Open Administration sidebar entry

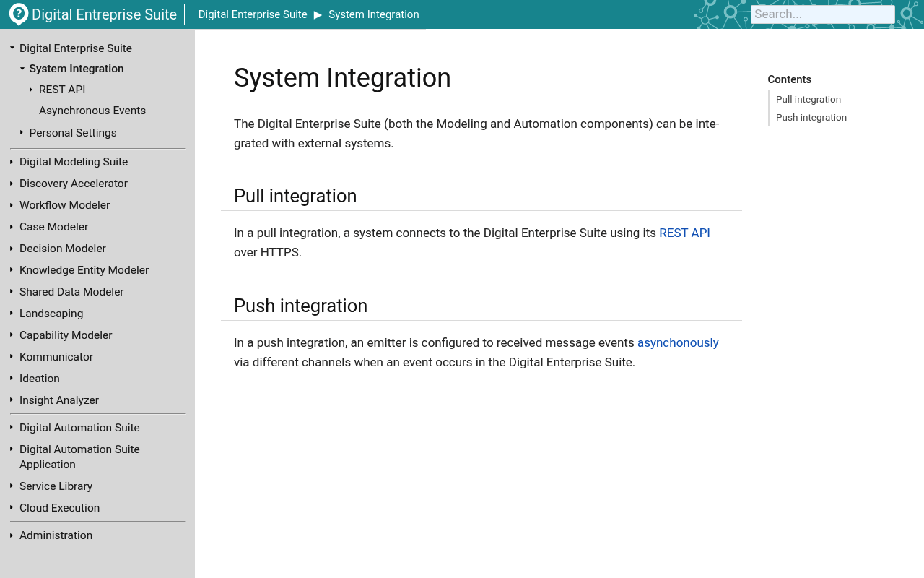tap(56, 535)
